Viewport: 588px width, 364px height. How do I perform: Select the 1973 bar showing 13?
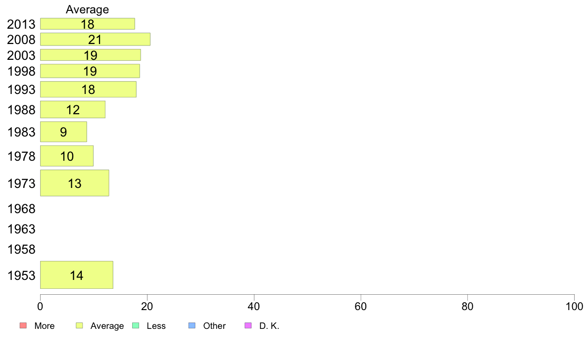click(75, 183)
